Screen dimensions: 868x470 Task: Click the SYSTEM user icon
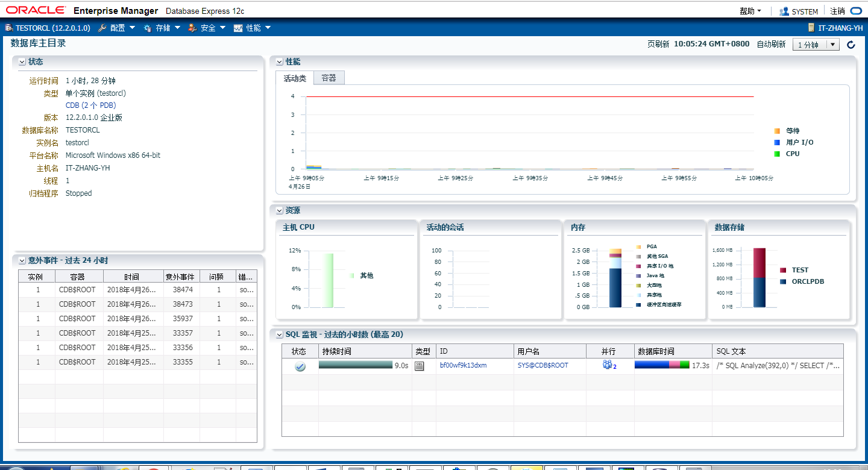click(784, 11)
